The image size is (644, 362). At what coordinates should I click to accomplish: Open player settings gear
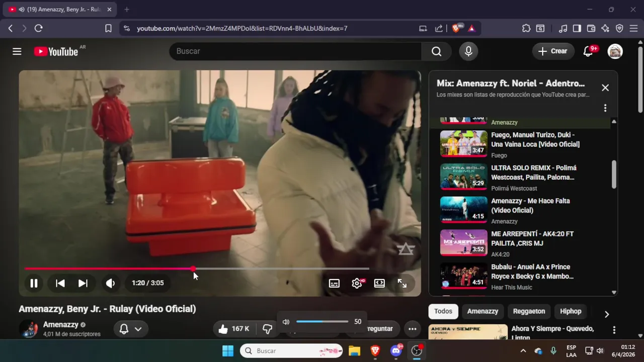pyautogui.click(x=357, y=283)
